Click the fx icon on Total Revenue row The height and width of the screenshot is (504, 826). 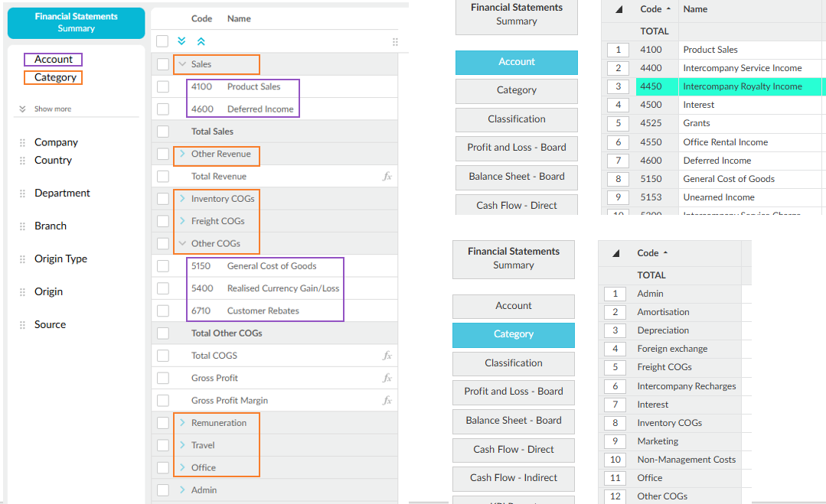387,176
